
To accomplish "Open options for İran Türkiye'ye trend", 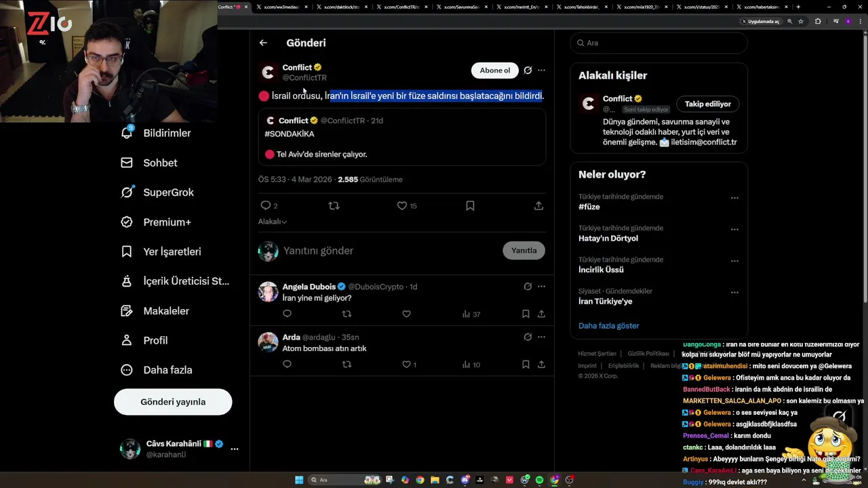I will point(734,293).
